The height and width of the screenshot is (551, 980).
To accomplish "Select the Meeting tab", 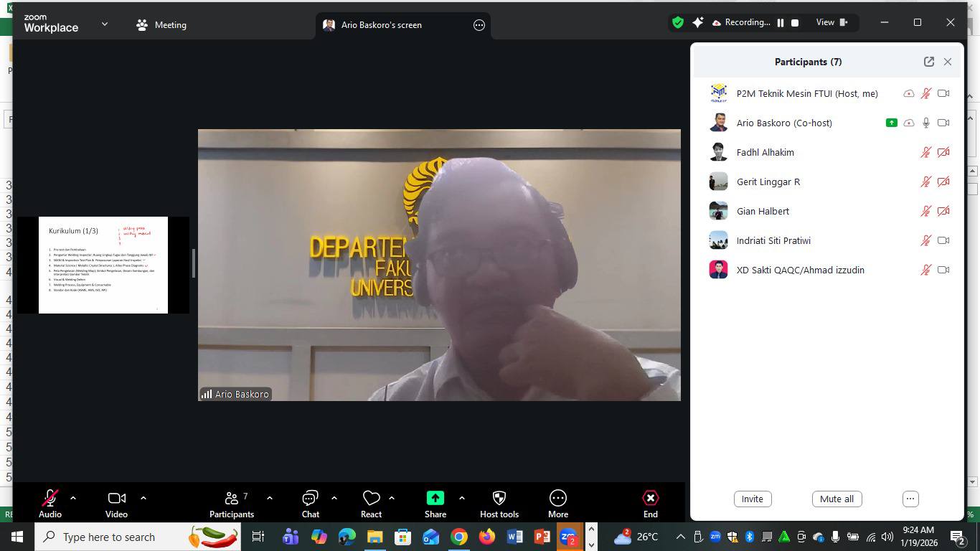I will click(x=161, y=24).
